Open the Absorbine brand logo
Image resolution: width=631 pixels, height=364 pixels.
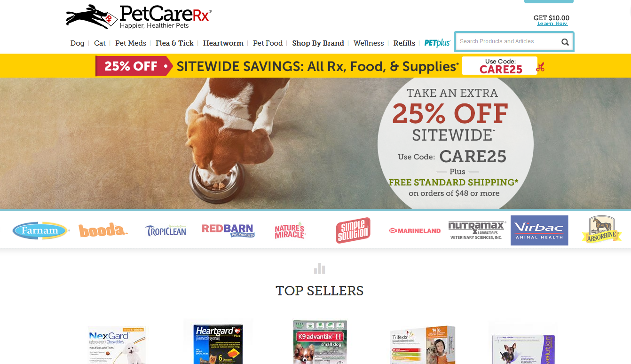coord(601,229)
